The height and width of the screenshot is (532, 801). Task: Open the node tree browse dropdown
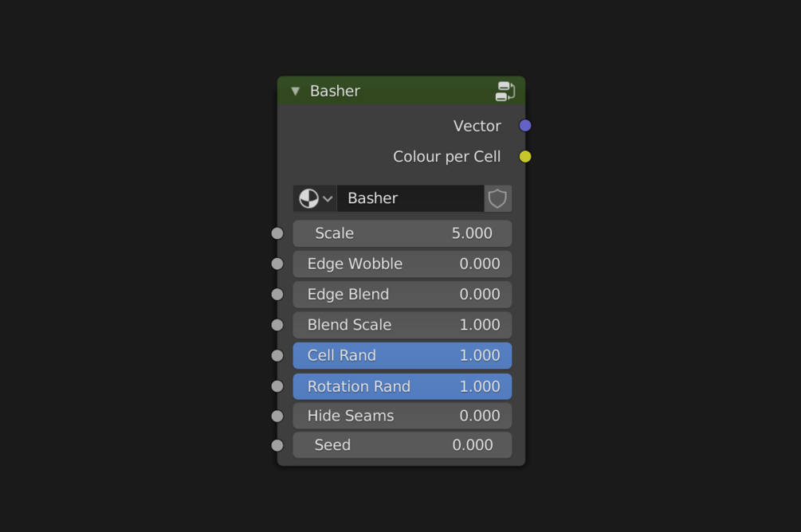coord(315,198)
